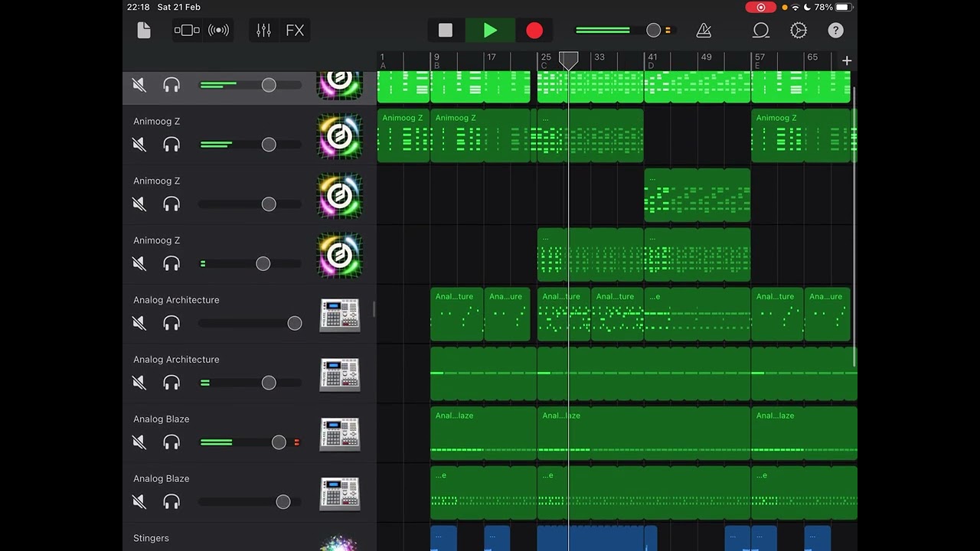Tap the date 'Sat 21 Feb'
The width and height of the screenshot is (980, 551).
tap(178, 7)
